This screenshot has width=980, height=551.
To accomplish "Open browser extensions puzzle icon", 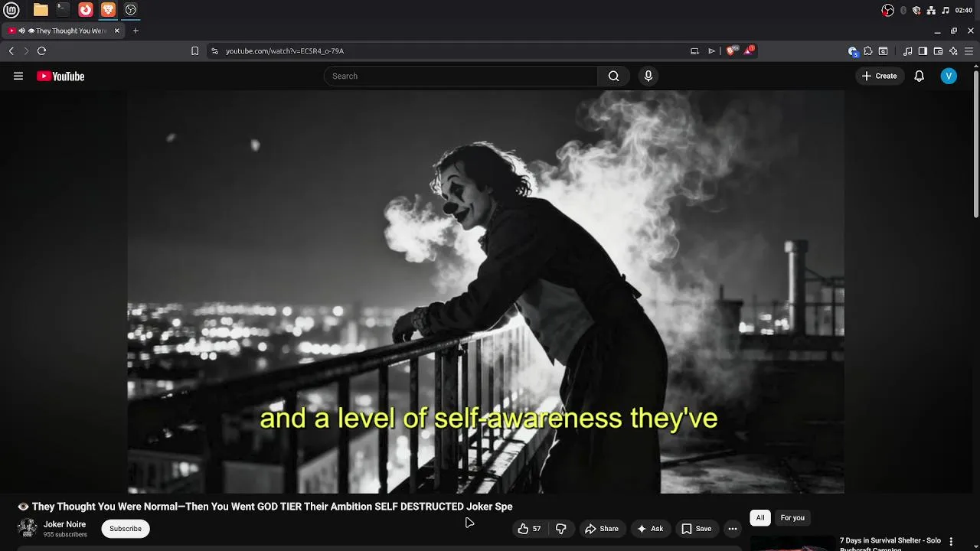I will pyautogui.click(x=867, y=51).
